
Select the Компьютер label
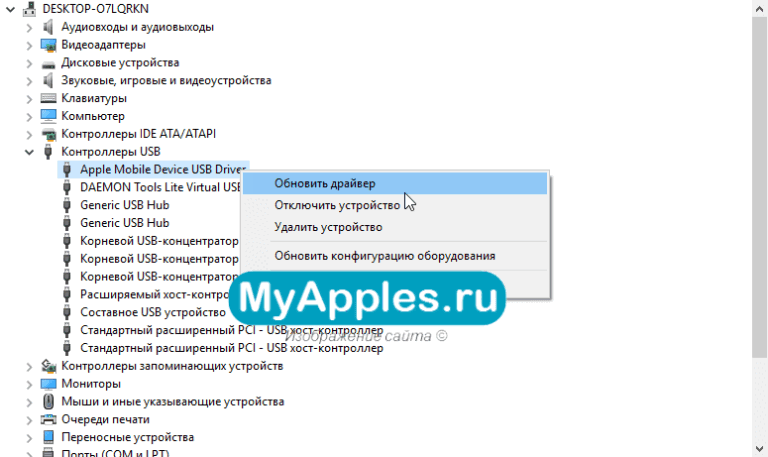point(93,116)
